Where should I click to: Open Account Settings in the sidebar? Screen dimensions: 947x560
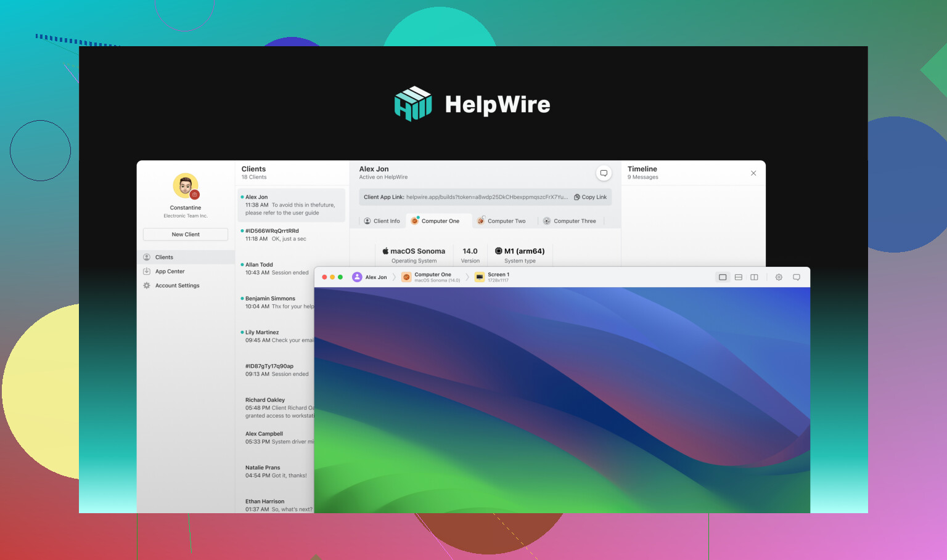pos(177,286)
